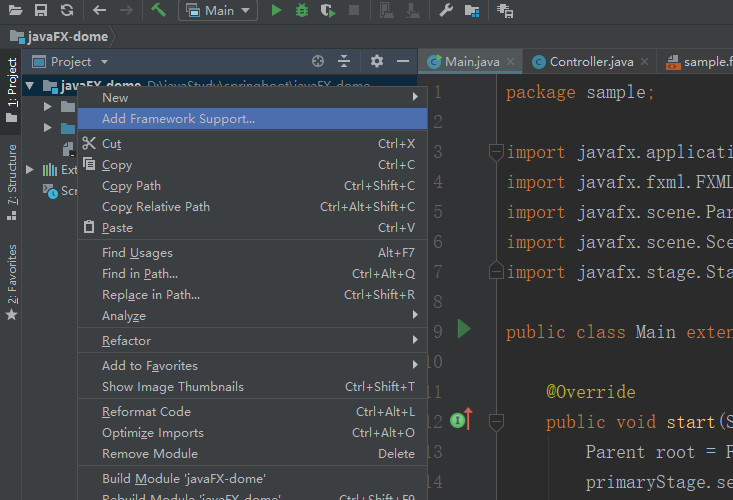Select Copy Path menu entry
This screenshot has width=733, height=500.
click(252, 186)
